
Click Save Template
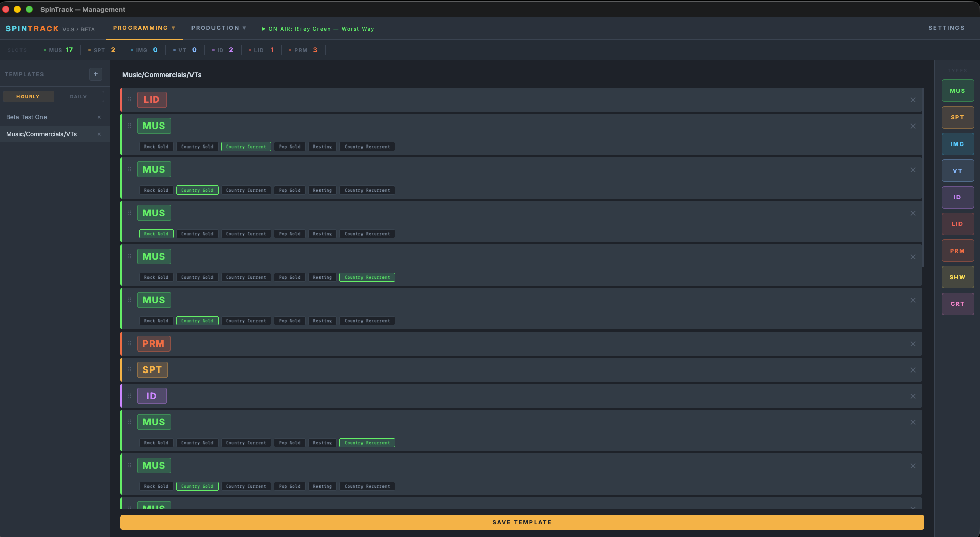pos(522,522)
